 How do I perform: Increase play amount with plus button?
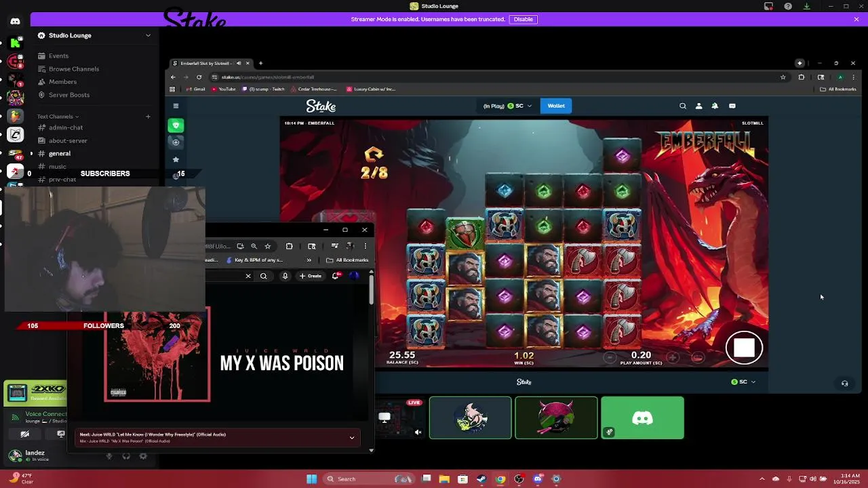pyautogui.click(x=672, y=357)
